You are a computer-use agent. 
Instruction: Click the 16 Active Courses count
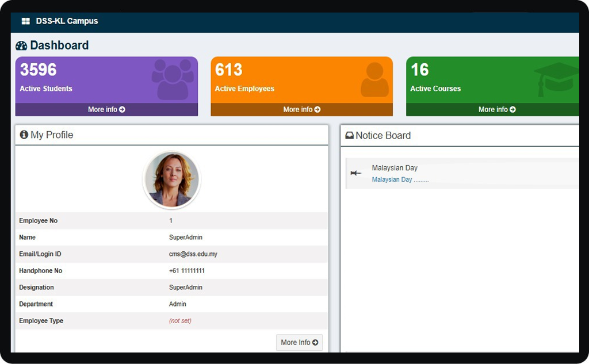[419, 70]
